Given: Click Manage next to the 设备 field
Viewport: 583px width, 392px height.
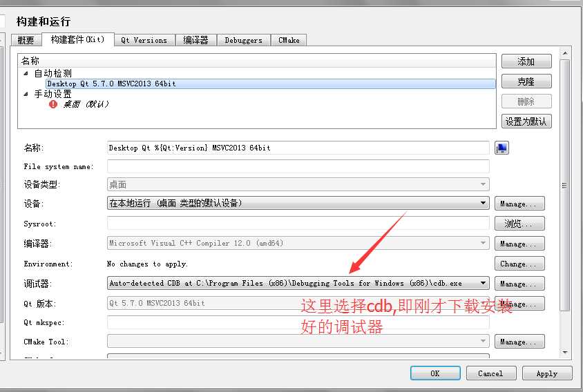Looking at the screenshot, I should coord(519,204).
